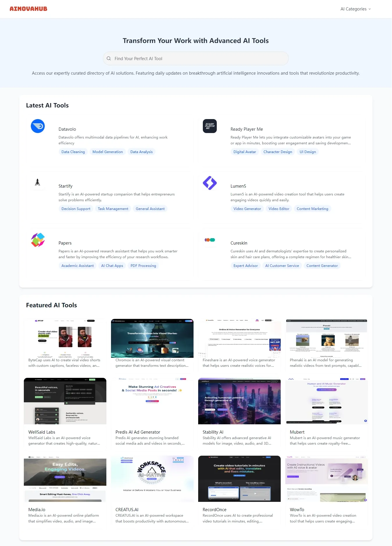Image resolution: width=392 pixels, height=546 pixels.
Task: Select the AI Chat Apps tag
Action: point(112,266)
